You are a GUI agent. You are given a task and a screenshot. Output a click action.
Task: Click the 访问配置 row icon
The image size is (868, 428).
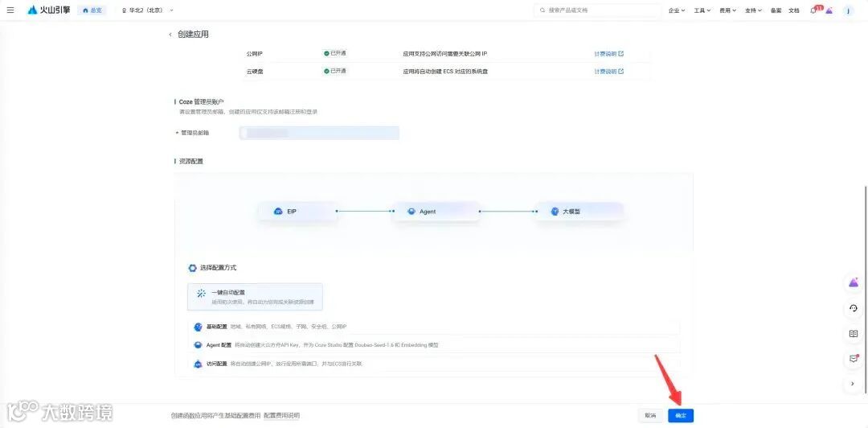(x=198, y=364)
